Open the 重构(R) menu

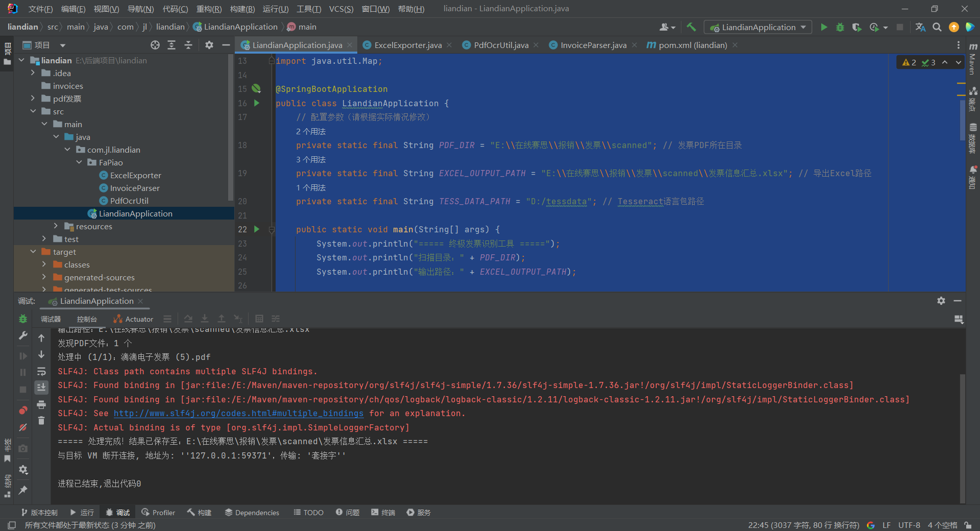209,9
